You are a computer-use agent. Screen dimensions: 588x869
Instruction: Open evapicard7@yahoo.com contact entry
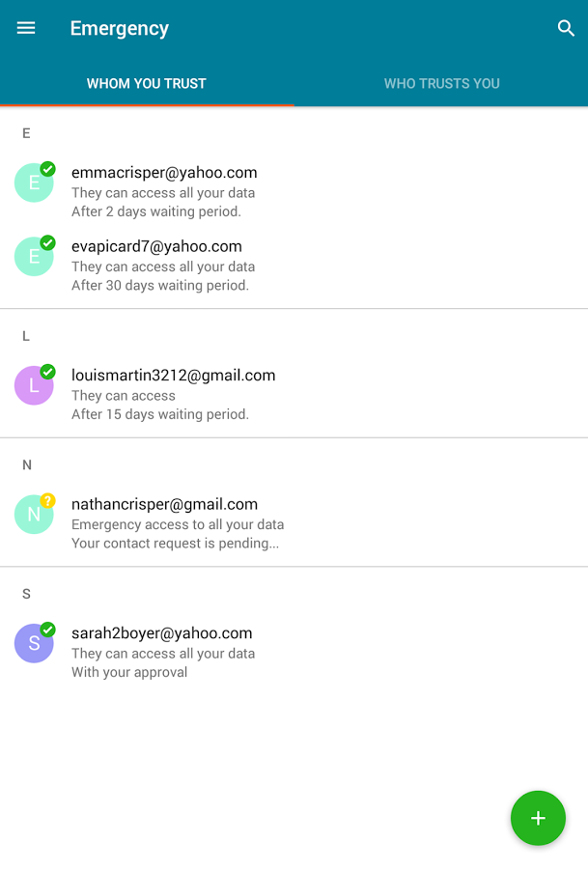pos(294,266)
